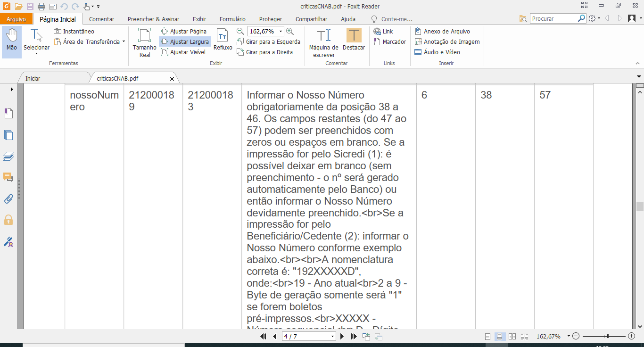Toggle the Destacar highlight tool
This screenshot has height=347, width=644.
pyautogui.click(x=354, y=40)
